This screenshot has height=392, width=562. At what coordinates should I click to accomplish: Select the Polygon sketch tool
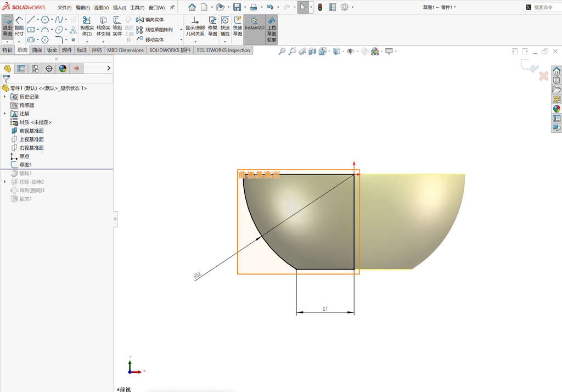point(45,40)
